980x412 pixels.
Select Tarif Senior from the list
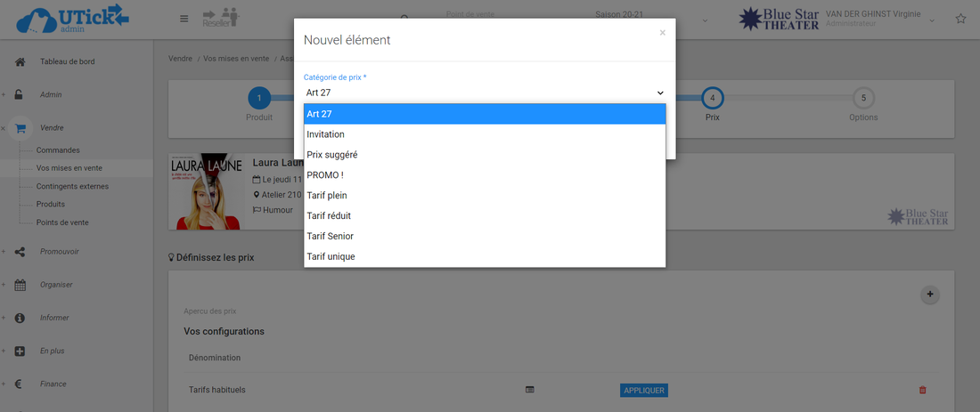point(330,236)
